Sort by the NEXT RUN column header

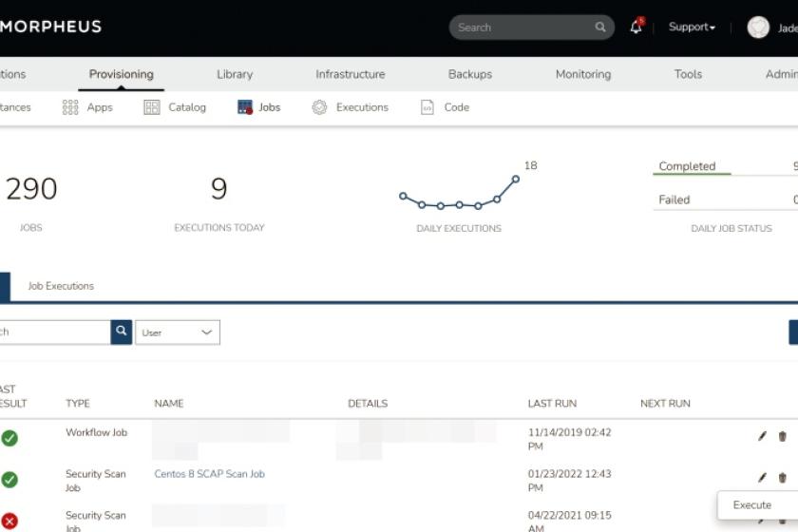(665, 403)
